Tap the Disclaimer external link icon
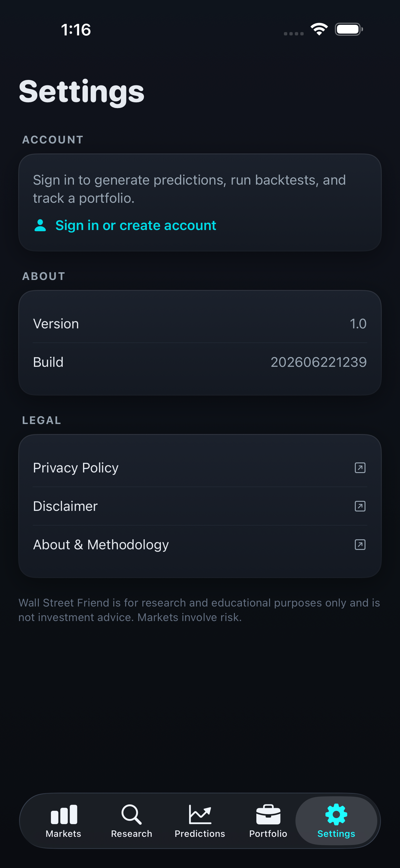This screenshot has width=400, height=868. (x=360, y=506)
